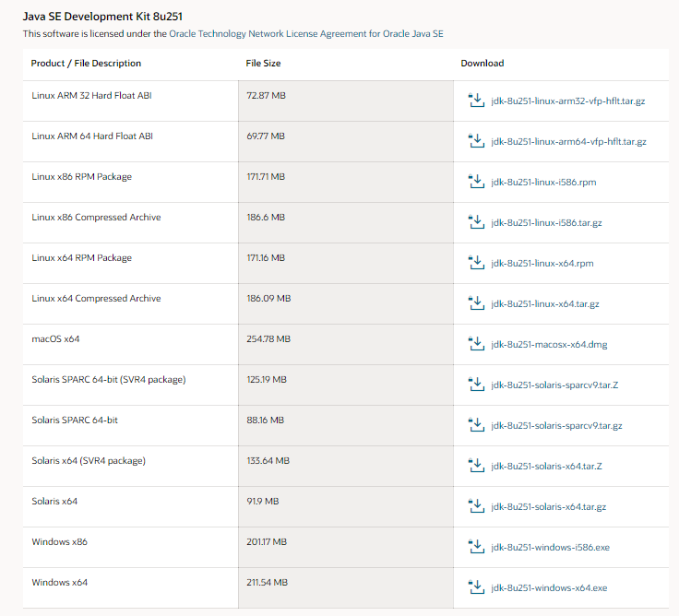
Task: Download jdk-8u251-solaris-x64.tar.Z file link
Action: pyautogui.click(x=546, y=467)
